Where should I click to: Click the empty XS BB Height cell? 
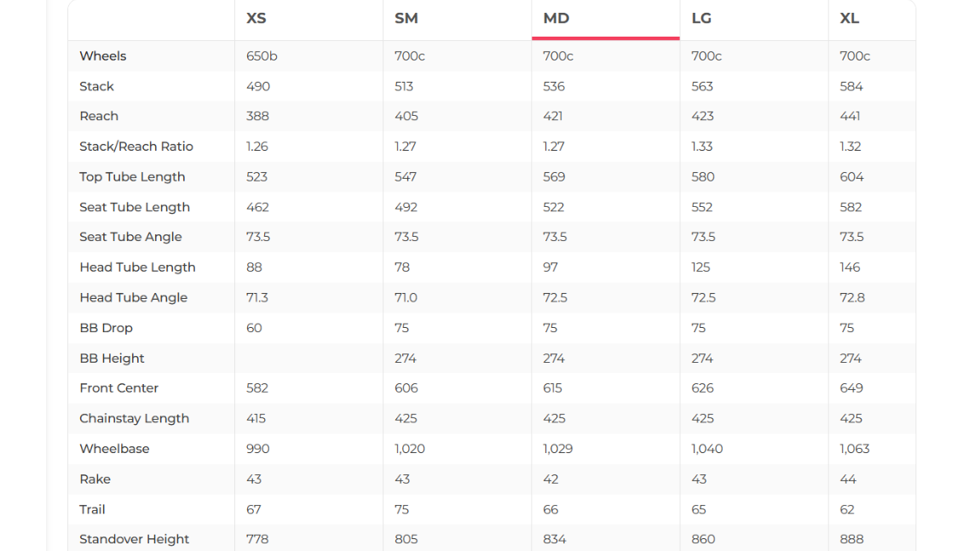coord(308,359)
